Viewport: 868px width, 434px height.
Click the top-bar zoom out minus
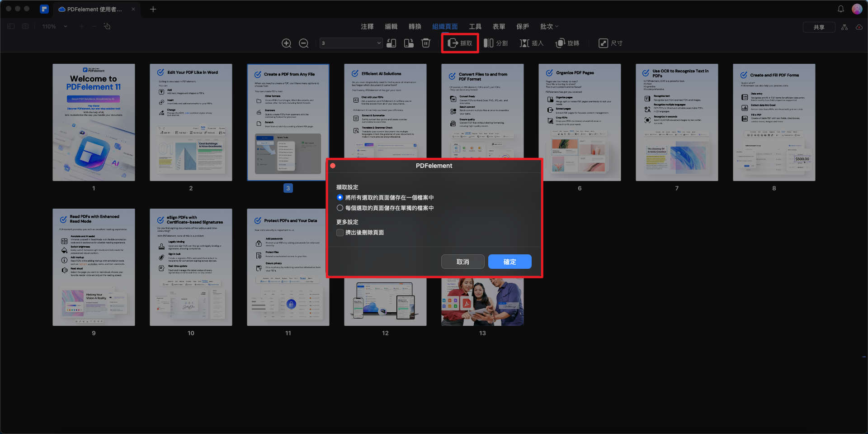click(x=94, y=27)
